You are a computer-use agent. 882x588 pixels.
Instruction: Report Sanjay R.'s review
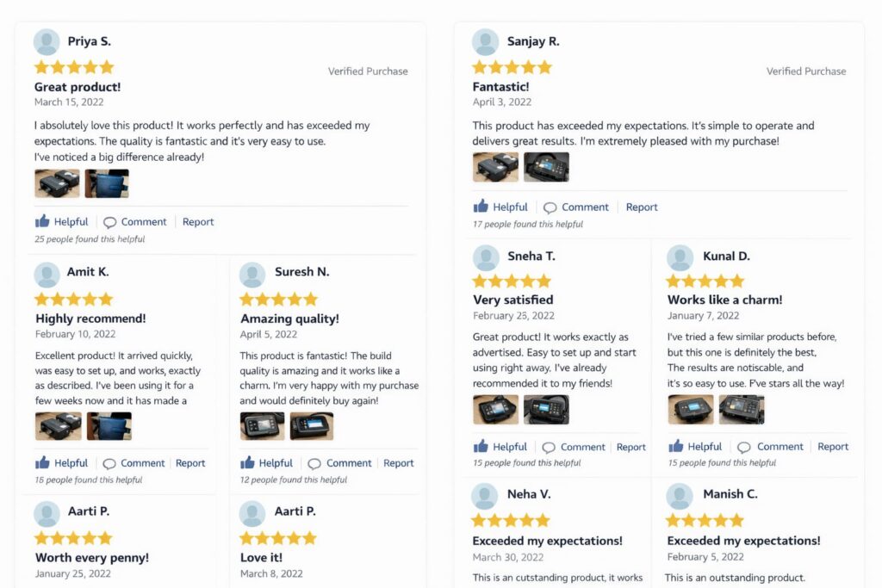[x=642, y=207]
